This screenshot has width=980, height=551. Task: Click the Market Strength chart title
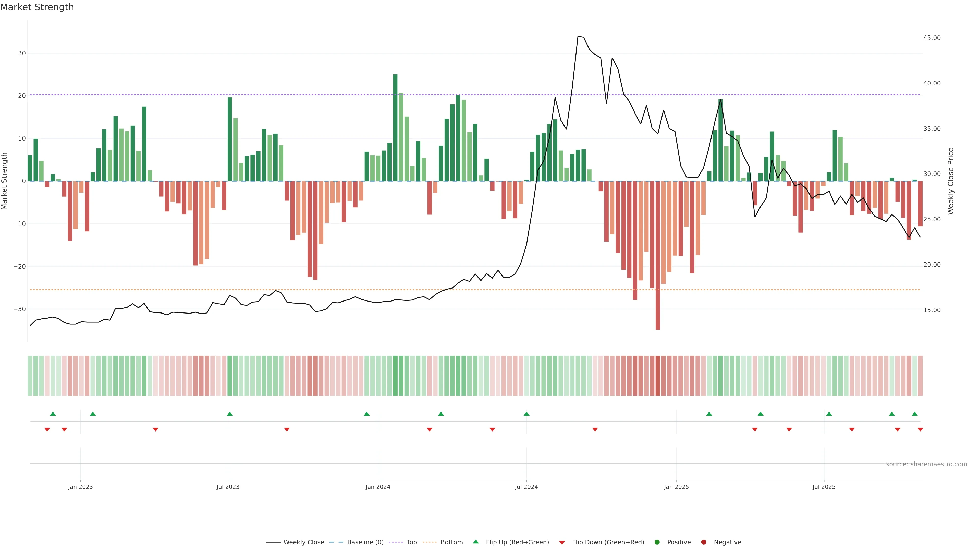click(37, 7)
